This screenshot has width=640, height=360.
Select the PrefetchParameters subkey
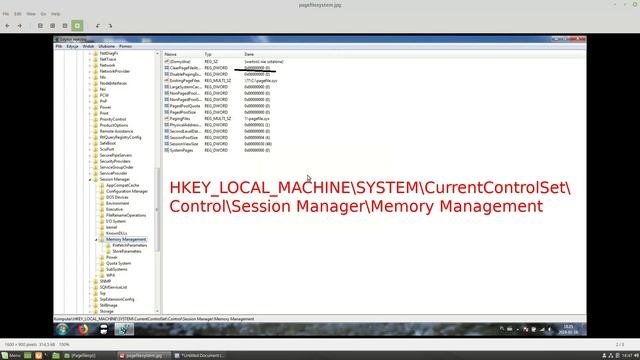129,245
